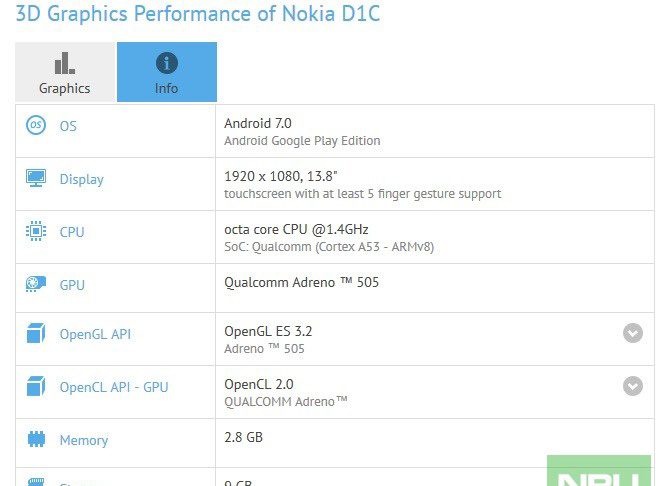Click the page title Nokia D1C heading
This screenshot has width=656, height=486.
point(197,14)
